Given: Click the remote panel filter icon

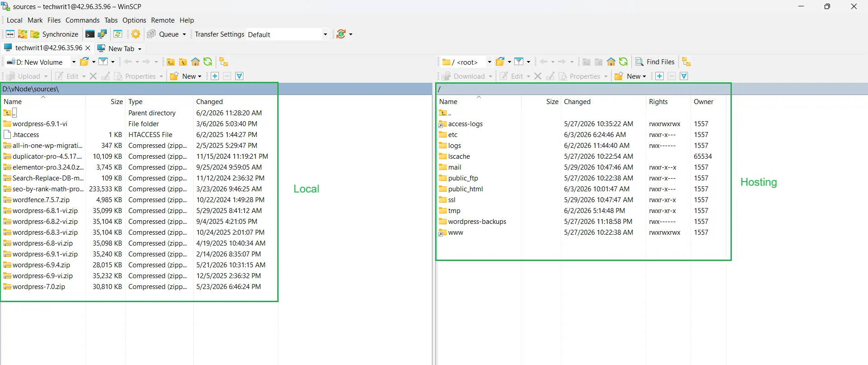Looking at the screenshot, I should (x=519, y=62).
